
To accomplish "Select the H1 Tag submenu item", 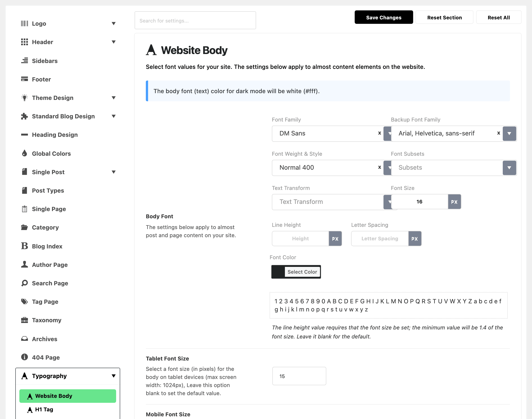I will [x=68, y=409].
